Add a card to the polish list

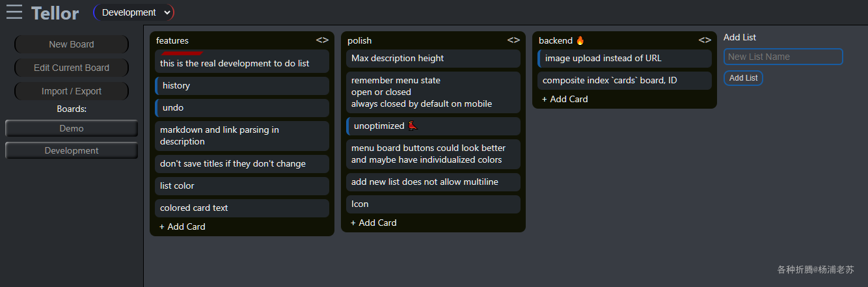[x=373, y=223]
